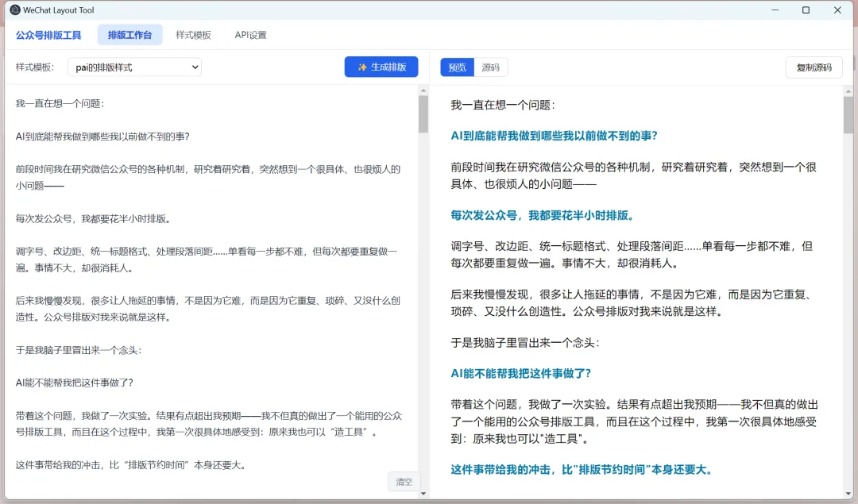Open the API设置 tab
858x504 pixels.
point(250,35)
